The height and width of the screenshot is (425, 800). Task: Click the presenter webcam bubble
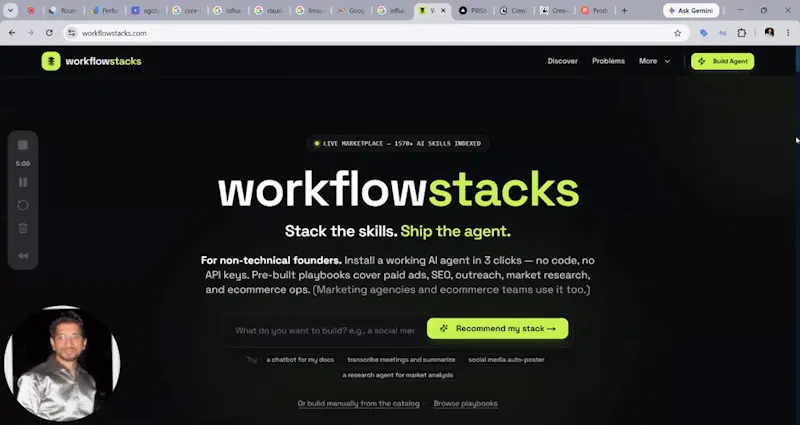pos(62,363)
